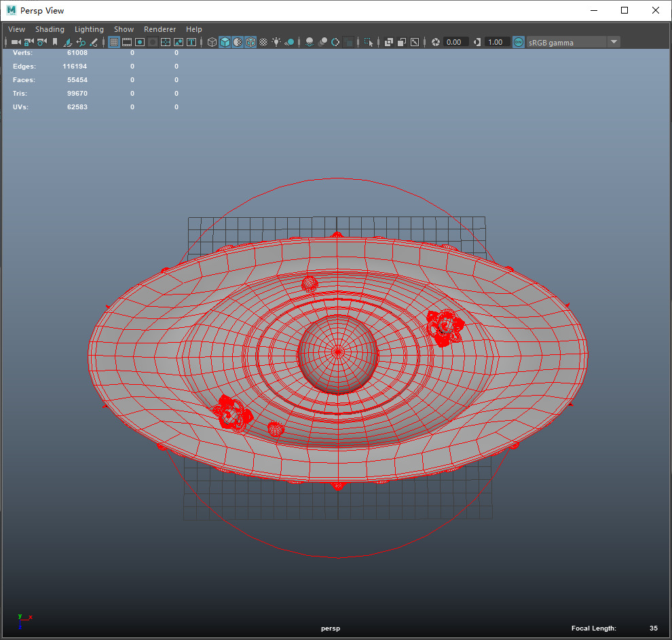Toggle Use Default Material icon

238,42
